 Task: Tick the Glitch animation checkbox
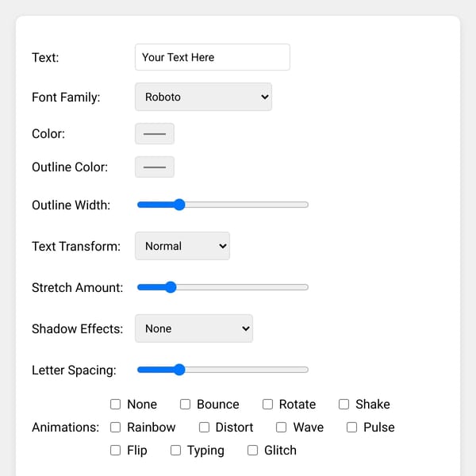tap(252, 450)
